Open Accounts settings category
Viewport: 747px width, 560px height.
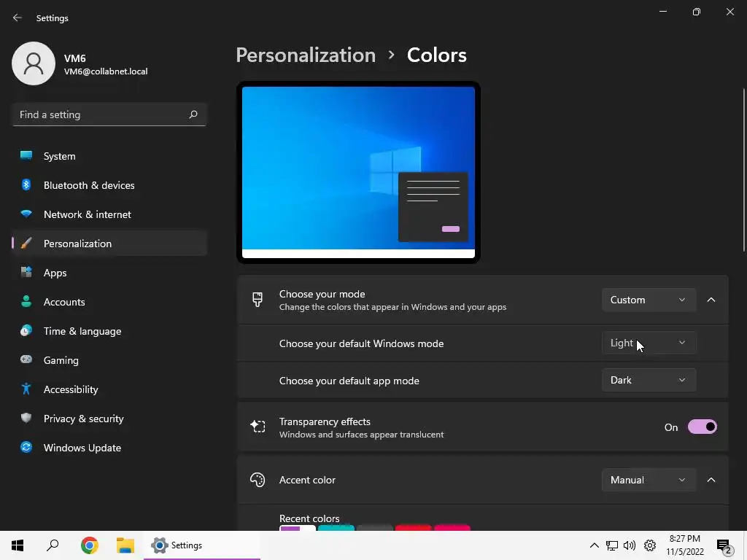[x=109, y=302]
